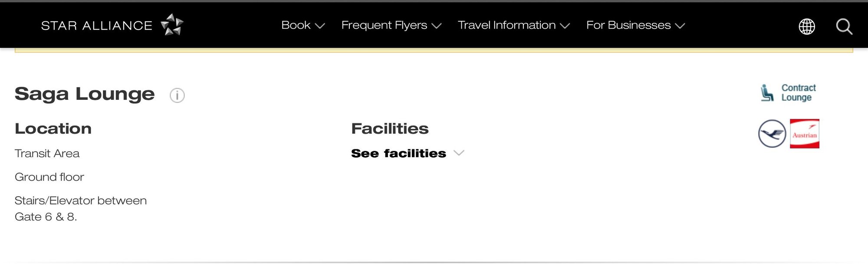Open the language globe icon
868x264 pixels.
coord(807,26)
